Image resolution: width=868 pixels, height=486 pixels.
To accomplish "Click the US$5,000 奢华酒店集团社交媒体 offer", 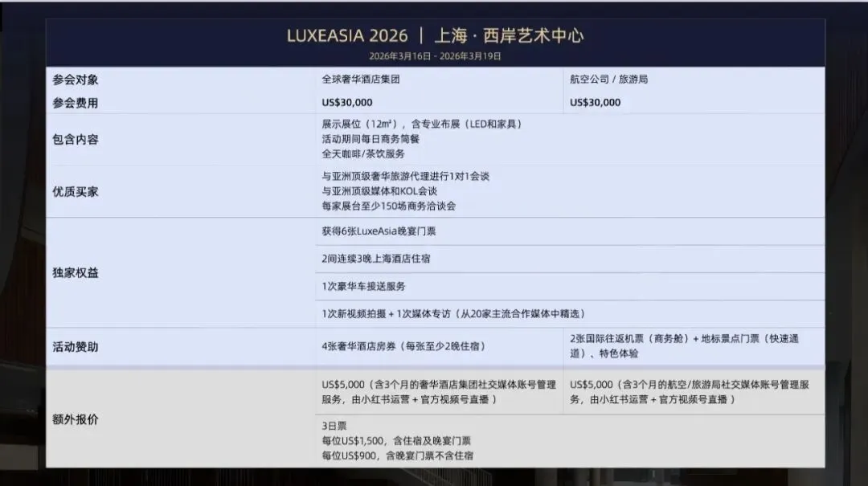I will tap(439, 392).
